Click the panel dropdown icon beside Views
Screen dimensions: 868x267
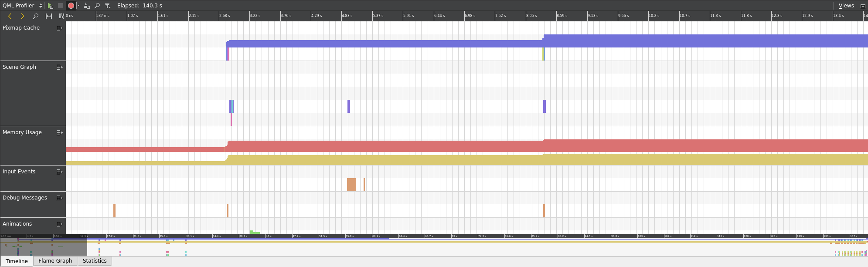pos(862,6)
